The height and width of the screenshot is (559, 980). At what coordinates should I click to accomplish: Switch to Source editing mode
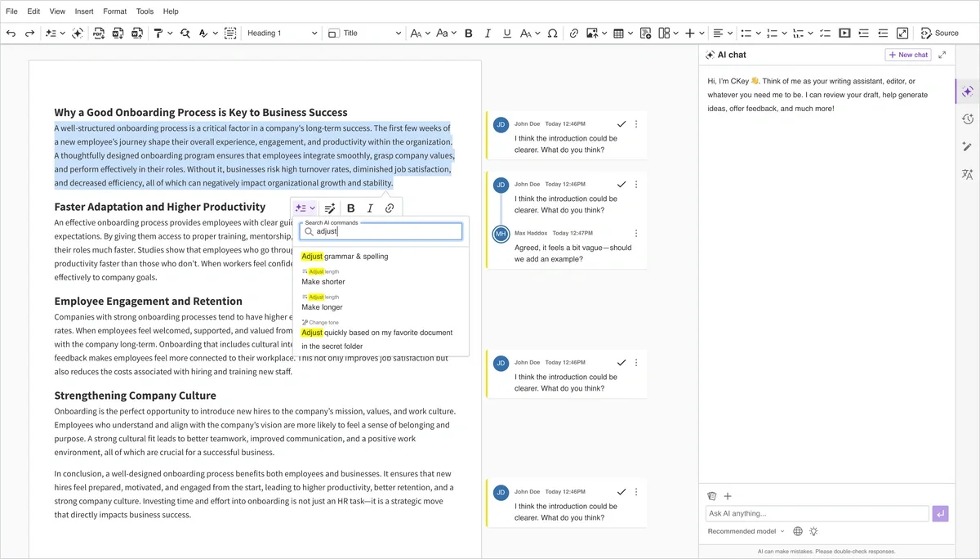[x=940, y=34]
